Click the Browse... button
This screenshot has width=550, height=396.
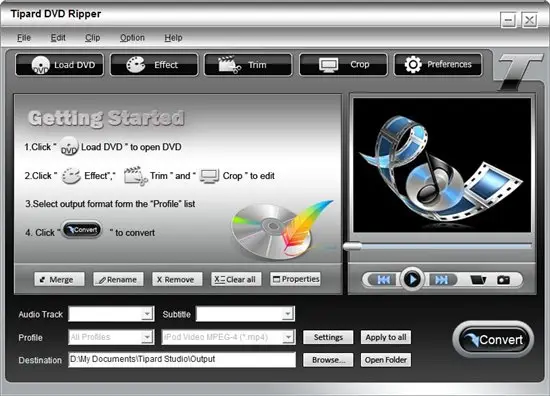point(328,360)
